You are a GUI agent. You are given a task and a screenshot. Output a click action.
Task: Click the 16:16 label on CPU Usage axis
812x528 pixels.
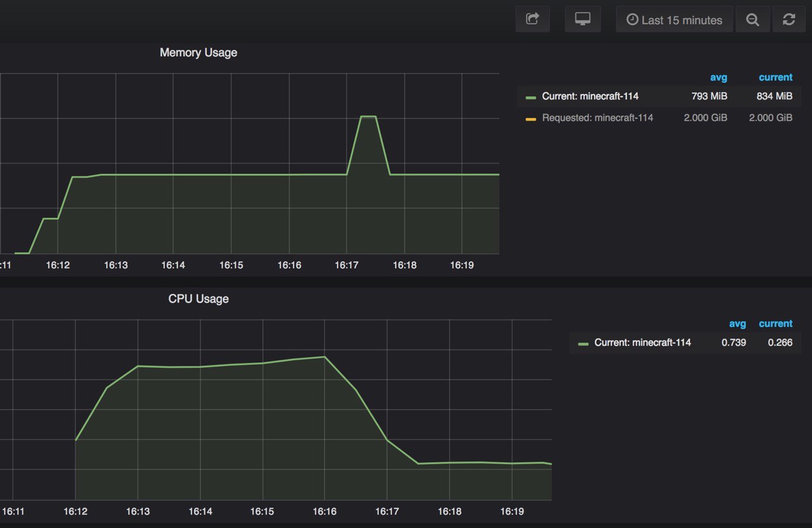click(x=325, y=511)
